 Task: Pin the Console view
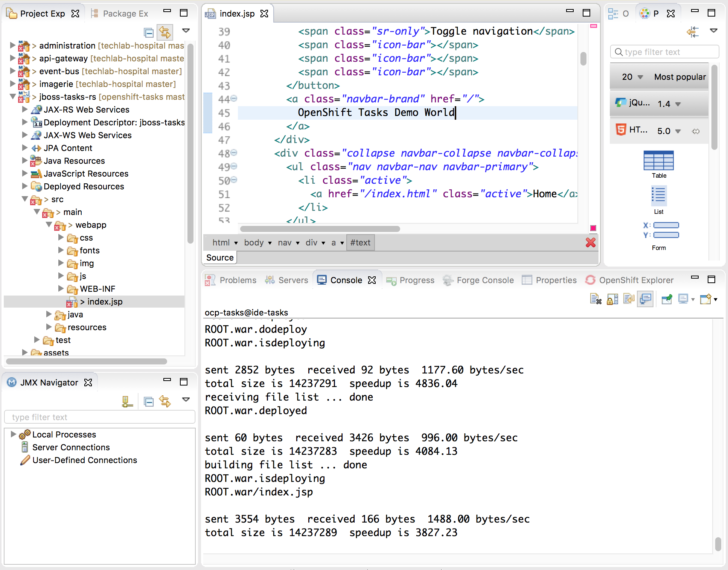[667, 299]
